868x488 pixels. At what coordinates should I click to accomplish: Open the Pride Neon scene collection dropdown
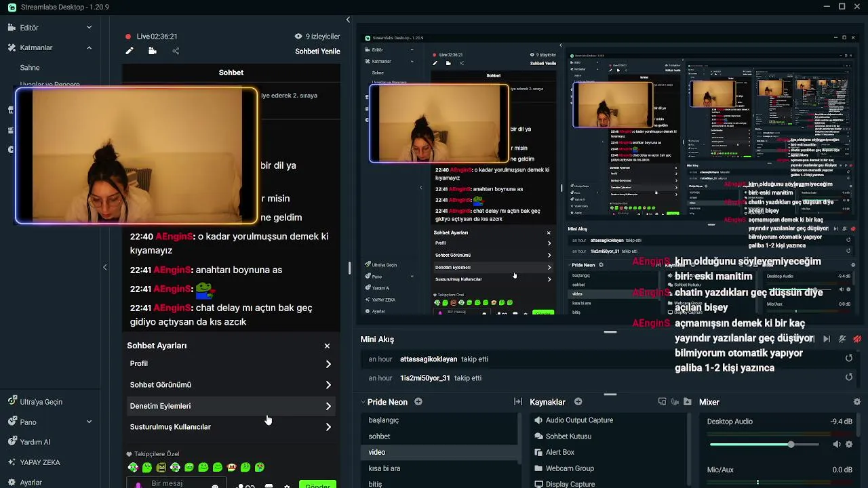[384, 402]
